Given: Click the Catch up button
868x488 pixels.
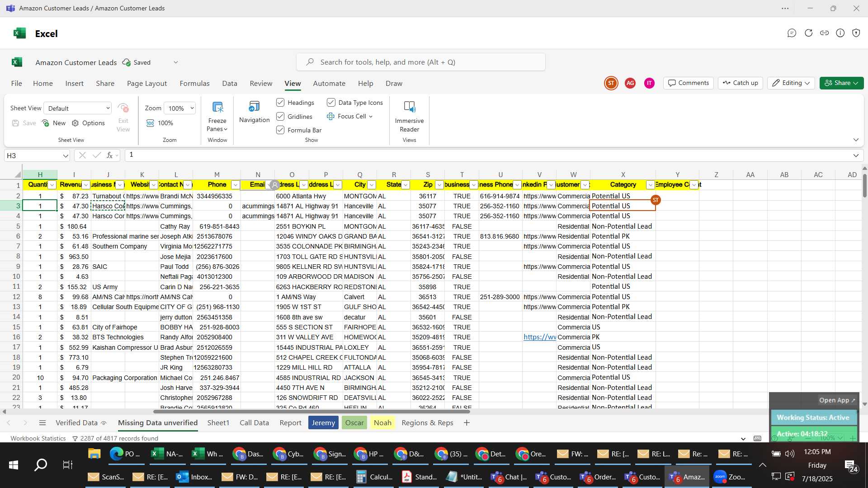Looking at the screenshot, I should [741, 83].
